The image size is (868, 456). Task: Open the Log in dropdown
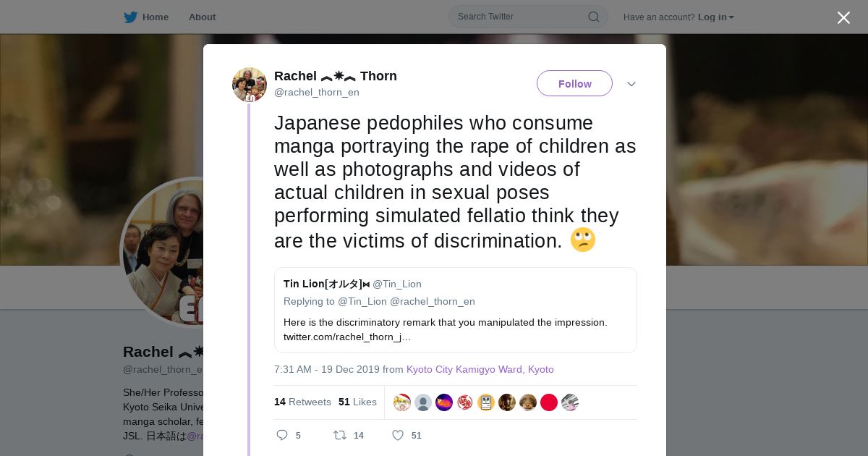(x=715, y=17)
